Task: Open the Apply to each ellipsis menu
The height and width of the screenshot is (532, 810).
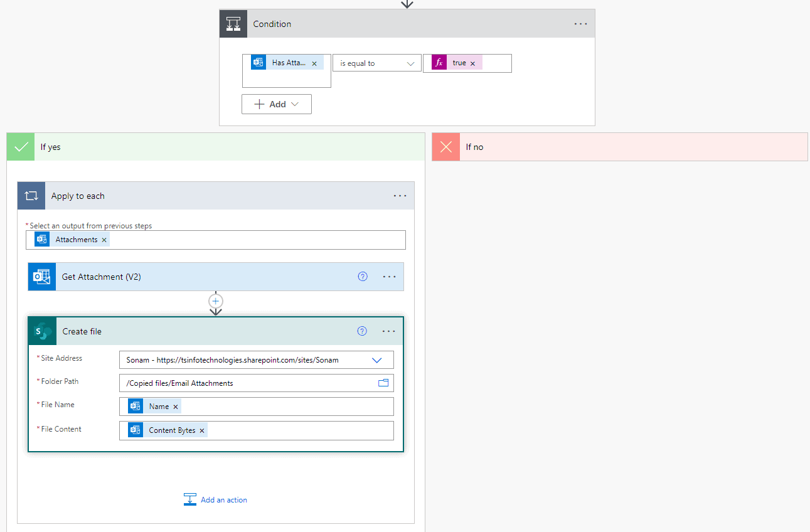Action: point(400,196)
